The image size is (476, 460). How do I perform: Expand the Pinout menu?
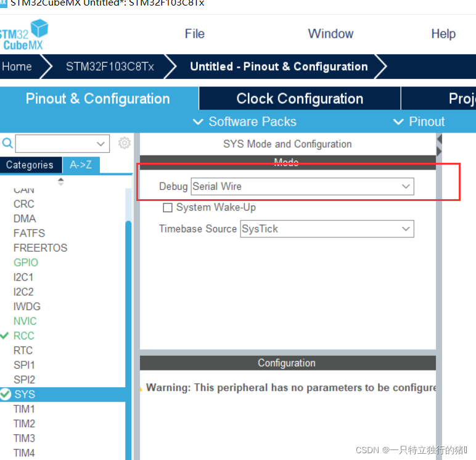point(419,121)
